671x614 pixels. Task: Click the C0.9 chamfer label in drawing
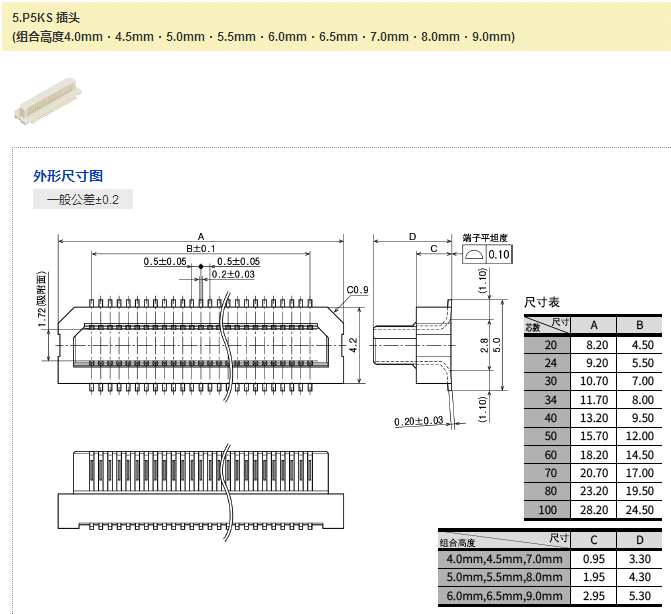(357, 290)
